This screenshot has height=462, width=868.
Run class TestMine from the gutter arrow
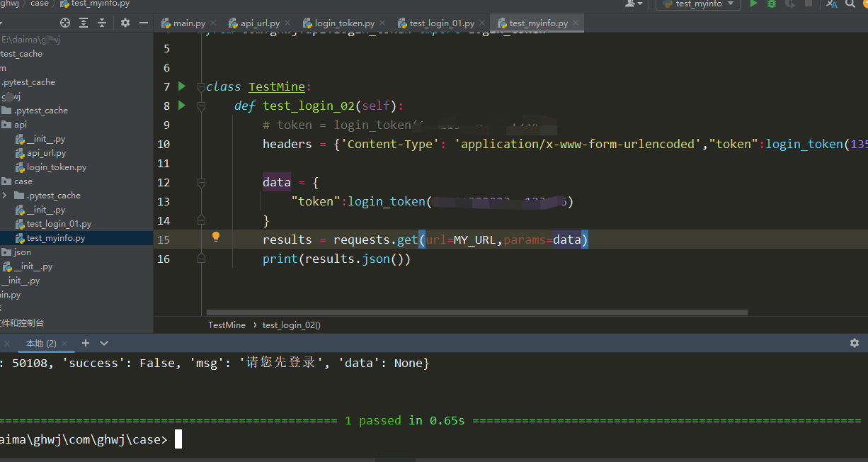182,86
